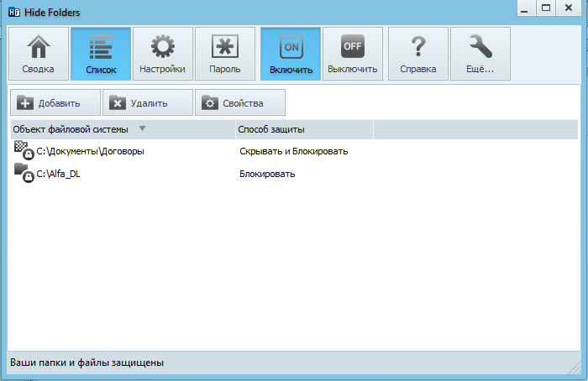Click status bar text Ваши папки и файлы защищены
The width and height of the screenshot is (588, 381).
[87, 363]
